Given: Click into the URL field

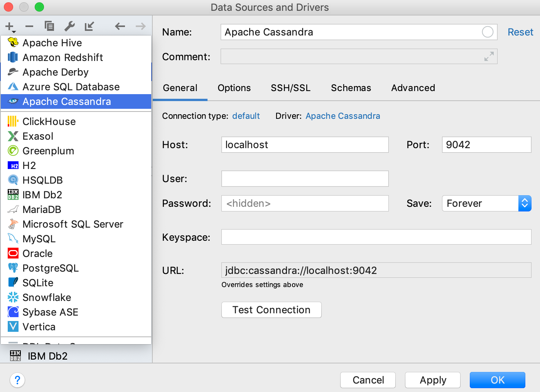Looking at the screenshot, I should [376, 270].
